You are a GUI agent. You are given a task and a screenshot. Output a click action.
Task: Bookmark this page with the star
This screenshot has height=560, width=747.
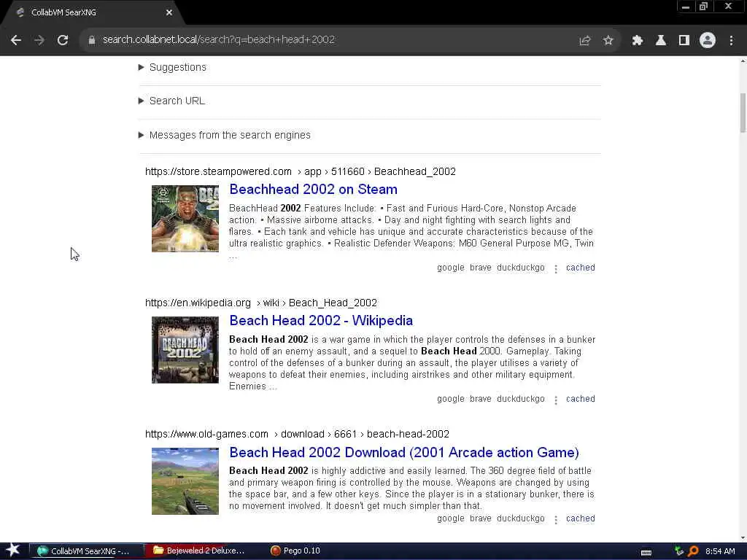click(608, 41)
